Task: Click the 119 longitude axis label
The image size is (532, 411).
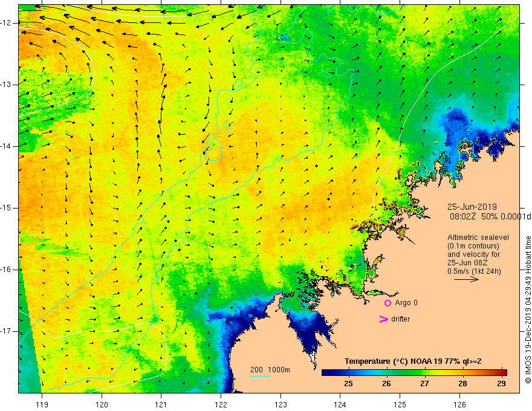Action: (x=42, y=404)
